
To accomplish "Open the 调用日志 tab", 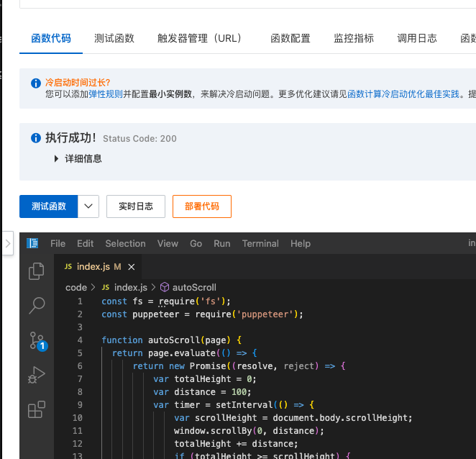I will pyautogui.click(x=417, y=38).
